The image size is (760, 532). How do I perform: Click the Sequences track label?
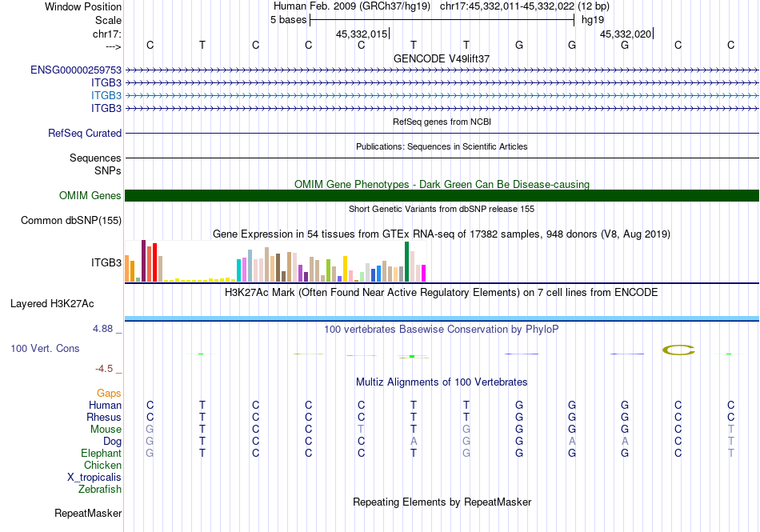pyautogui.click(x=95, y=158)
